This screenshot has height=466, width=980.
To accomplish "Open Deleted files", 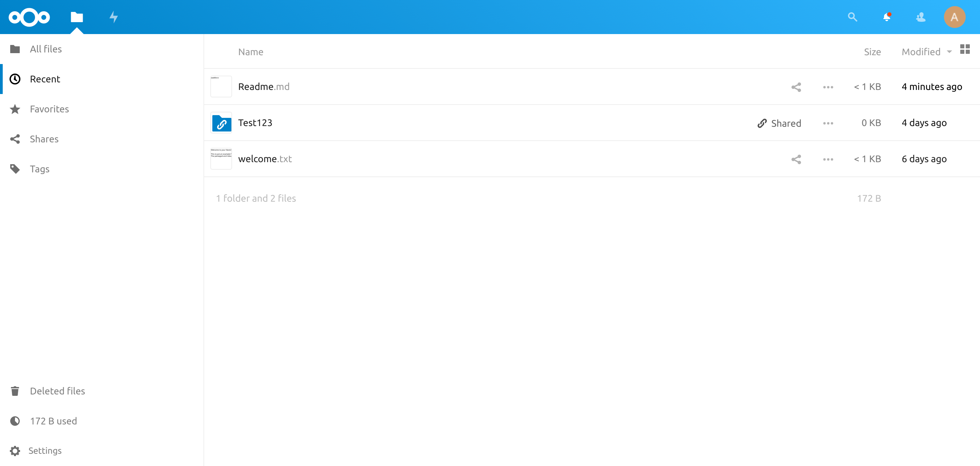I will click(58, 391).
